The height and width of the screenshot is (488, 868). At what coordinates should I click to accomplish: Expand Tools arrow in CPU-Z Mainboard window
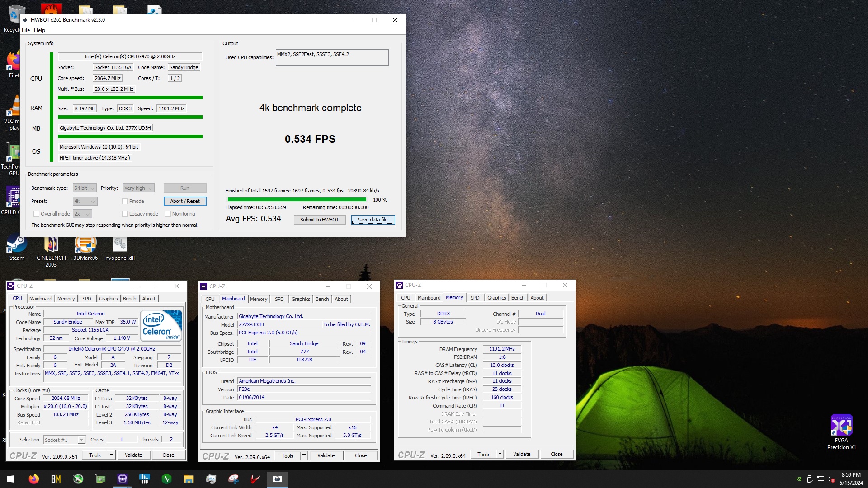[304, 456]
